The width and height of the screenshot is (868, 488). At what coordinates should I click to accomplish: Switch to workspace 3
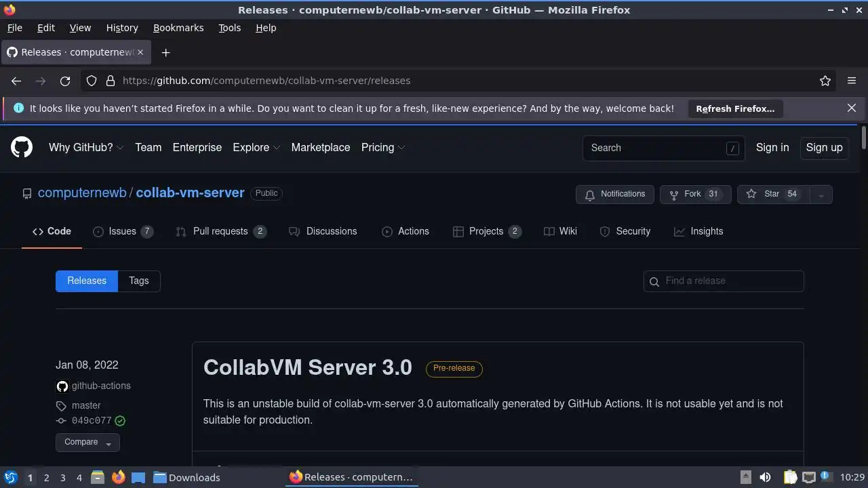(62, 477)
